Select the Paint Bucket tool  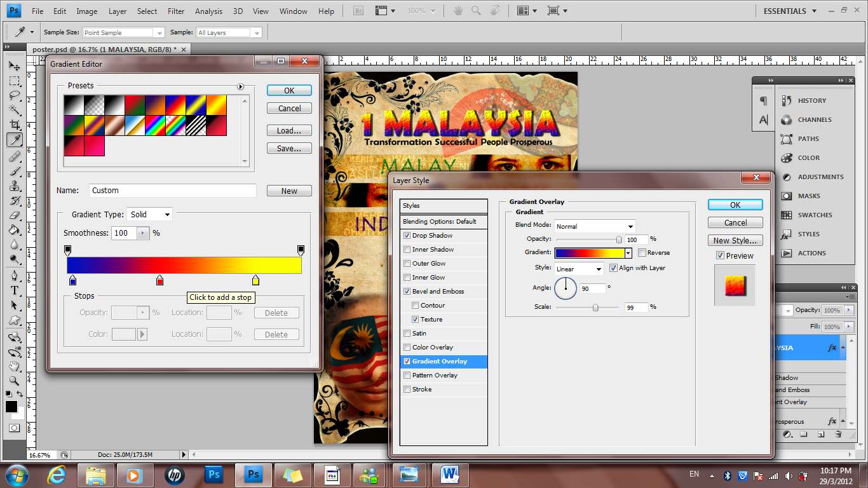(x=14, y=229)
